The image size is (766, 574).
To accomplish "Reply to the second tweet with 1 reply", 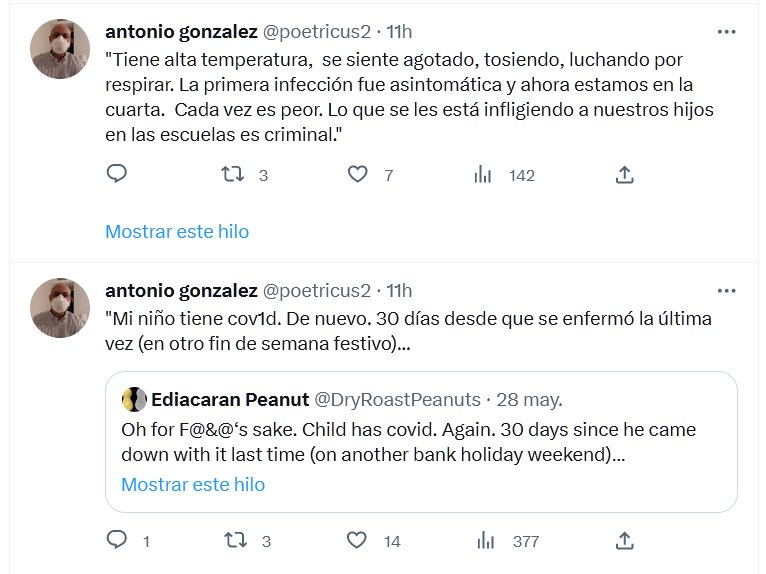I will coord(116,541).
